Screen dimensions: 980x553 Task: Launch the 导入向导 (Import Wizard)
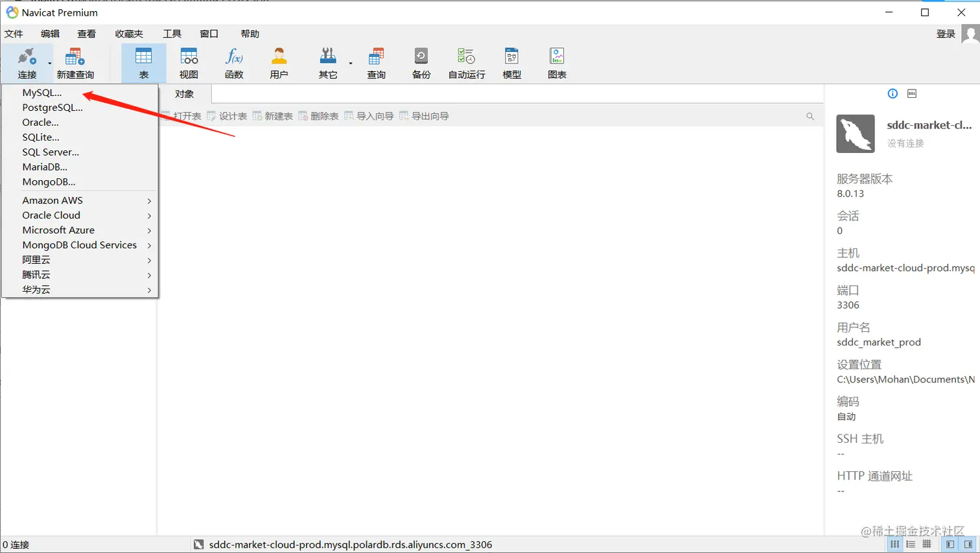(x=369, y=116)
